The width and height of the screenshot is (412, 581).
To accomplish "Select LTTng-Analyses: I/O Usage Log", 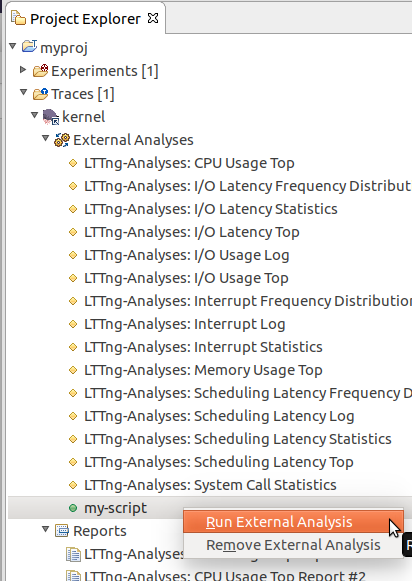I will (x=187, y=255).
